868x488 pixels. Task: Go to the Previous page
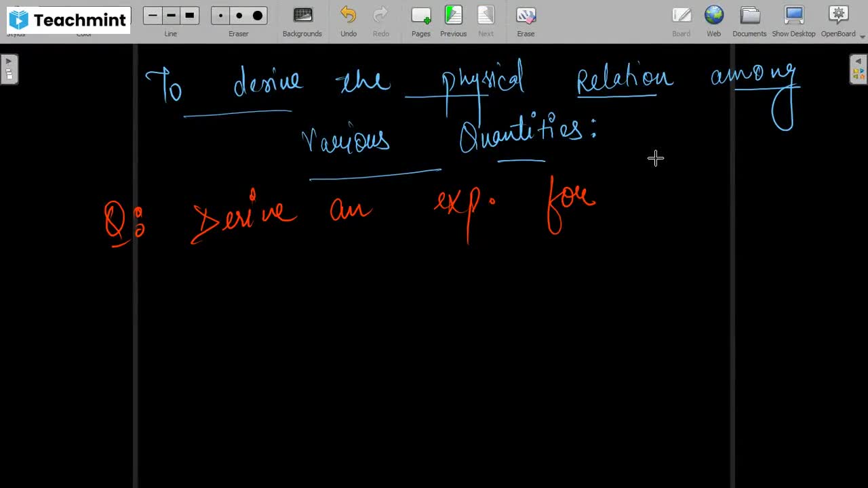click(453, 16)
